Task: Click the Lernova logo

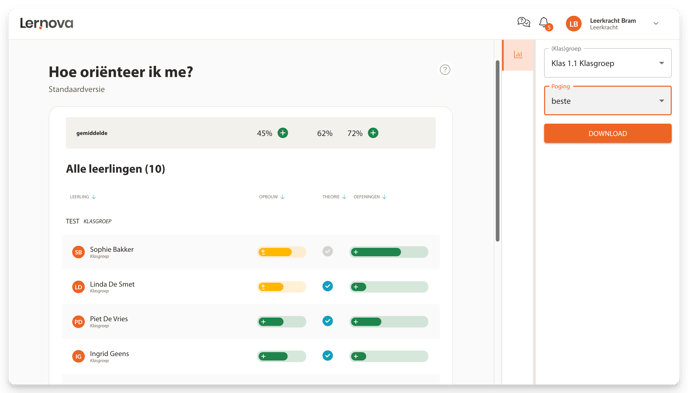Action: click(47, 23)
